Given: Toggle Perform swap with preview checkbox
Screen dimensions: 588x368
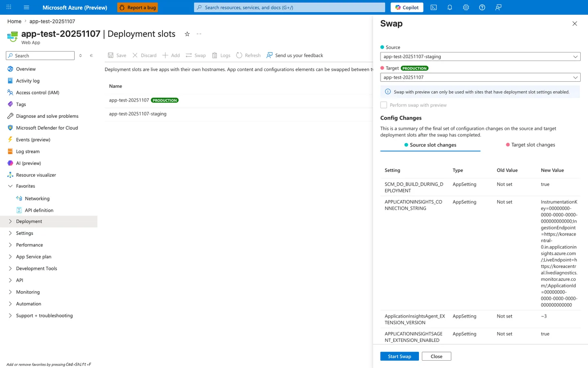Looking at the screenshot, I should [383, 105].
